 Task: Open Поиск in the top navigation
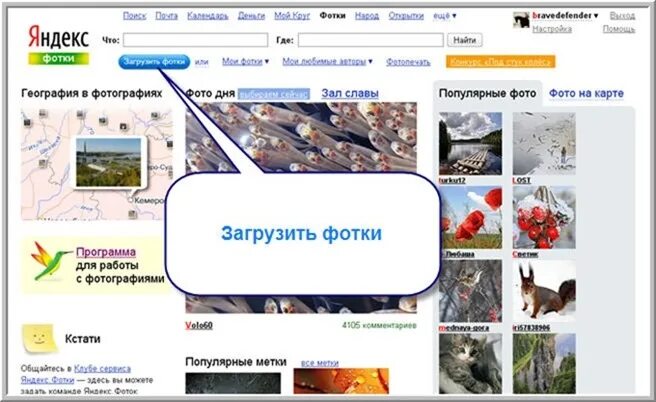tap(134, 16)
